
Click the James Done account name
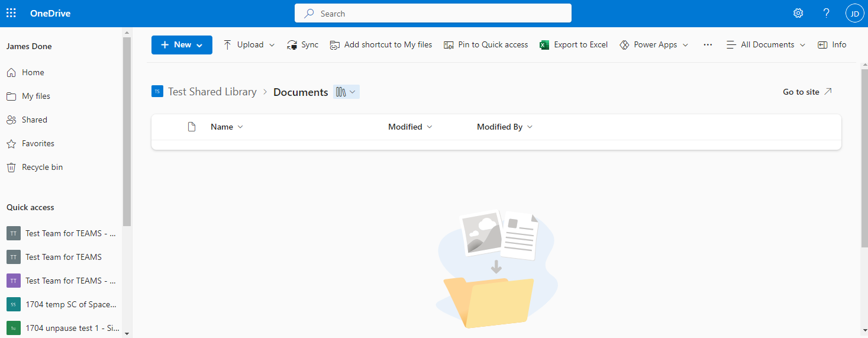[29, 46]
